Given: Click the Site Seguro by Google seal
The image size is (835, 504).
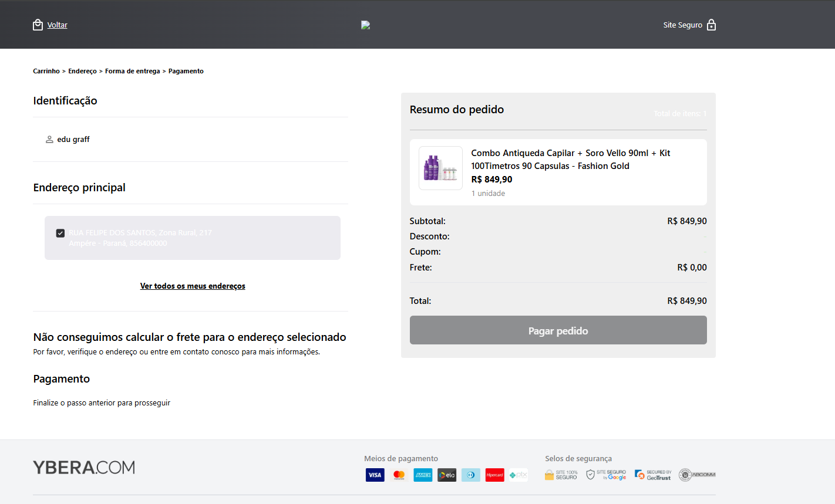Looking at the screenshot, I should click(x=606, y=475).
